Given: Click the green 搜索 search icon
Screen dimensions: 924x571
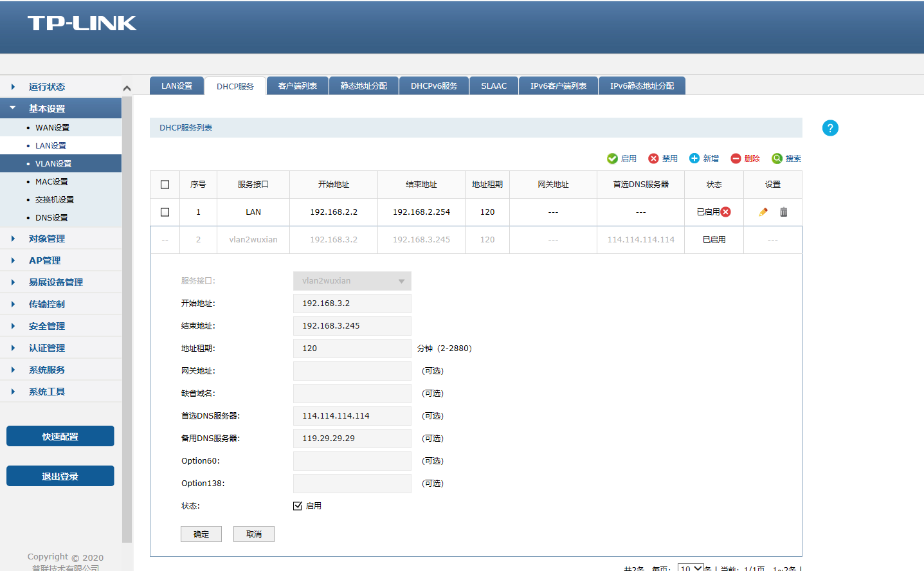Looking at the screenshot, I should coord(777,159).
